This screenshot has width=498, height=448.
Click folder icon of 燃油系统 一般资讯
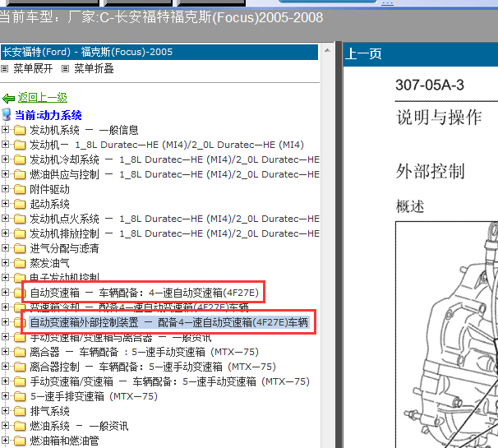point(20,427)
